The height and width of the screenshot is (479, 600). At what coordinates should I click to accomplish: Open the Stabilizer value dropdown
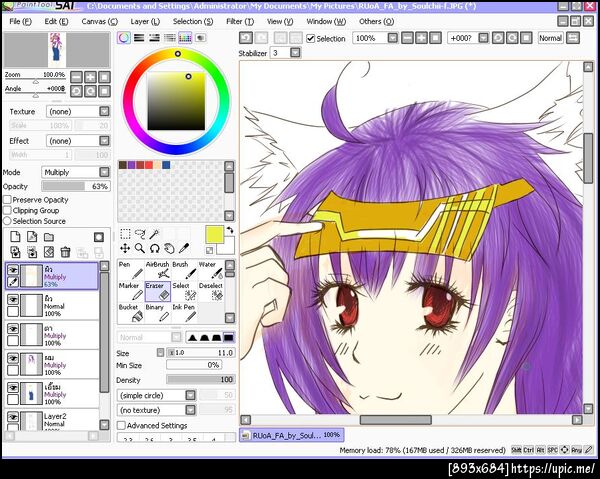click(x=295, y=53)
